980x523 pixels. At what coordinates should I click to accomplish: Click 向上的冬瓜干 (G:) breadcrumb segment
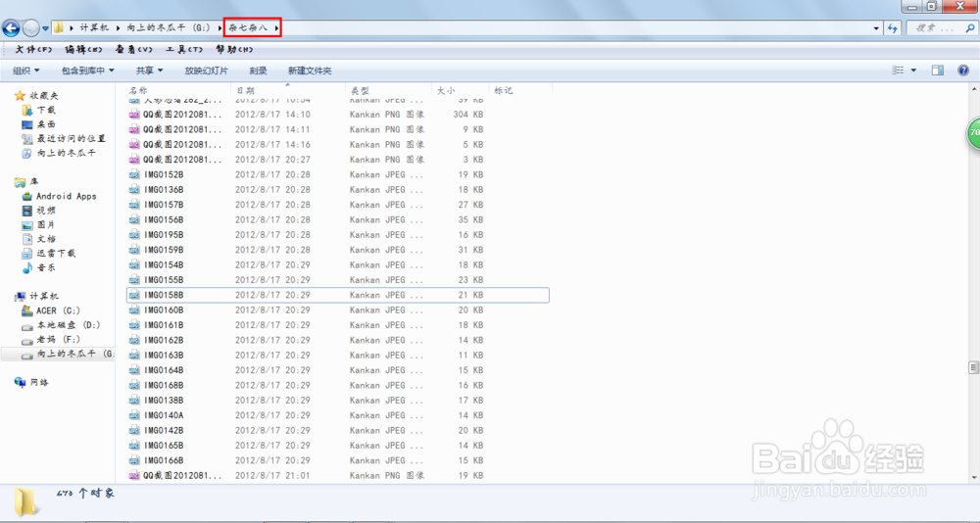(x=169, y=28)
